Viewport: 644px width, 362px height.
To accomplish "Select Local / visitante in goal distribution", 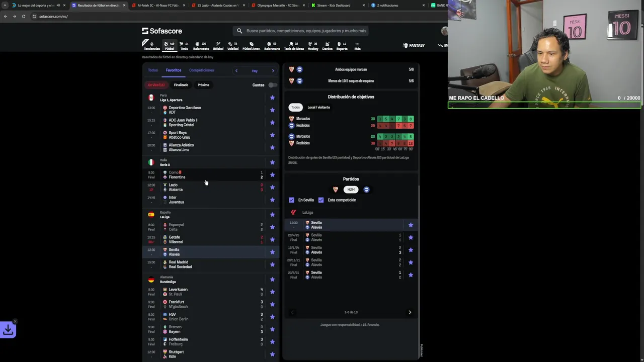I will 319,107.
